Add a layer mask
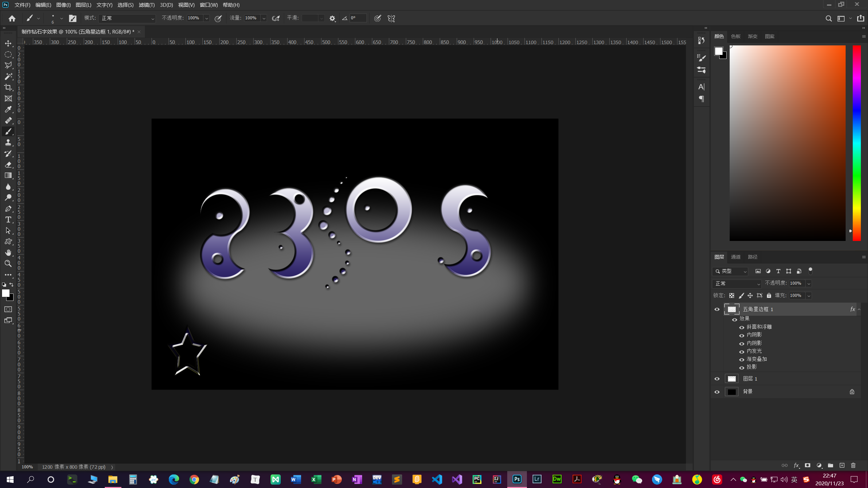This screenshot has height=488, width=868. (x=808, y=465)
